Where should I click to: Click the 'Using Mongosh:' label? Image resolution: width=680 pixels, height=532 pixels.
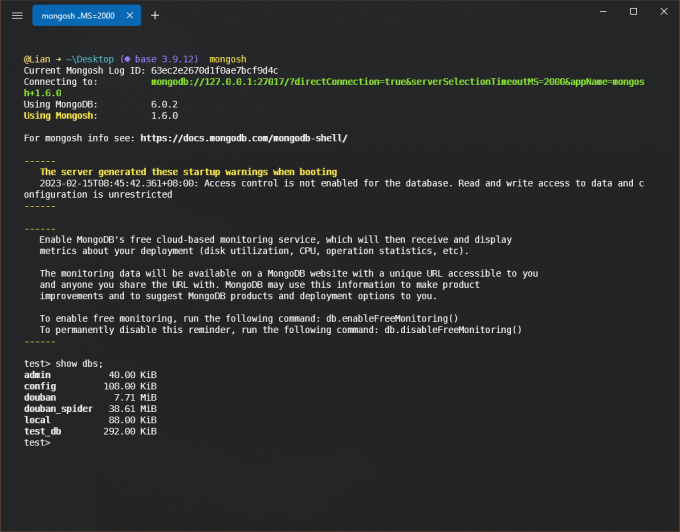pos(60,116)
